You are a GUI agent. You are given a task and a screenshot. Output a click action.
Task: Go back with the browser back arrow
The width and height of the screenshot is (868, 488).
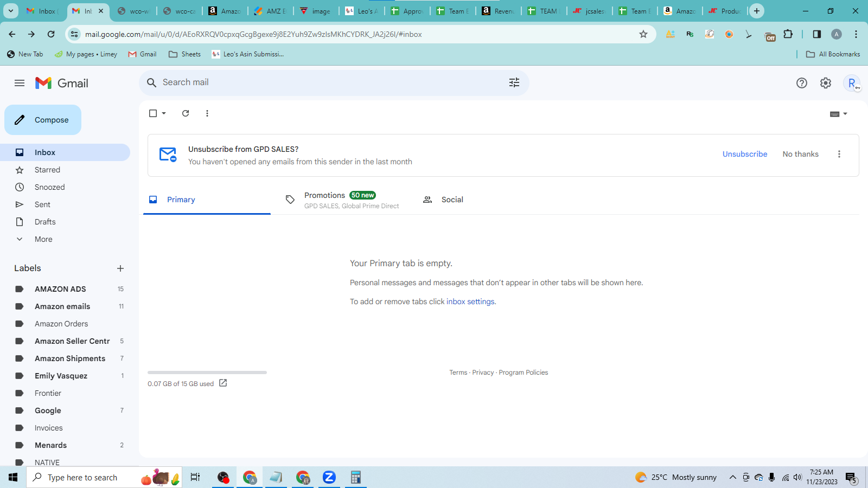coord(12,34)
